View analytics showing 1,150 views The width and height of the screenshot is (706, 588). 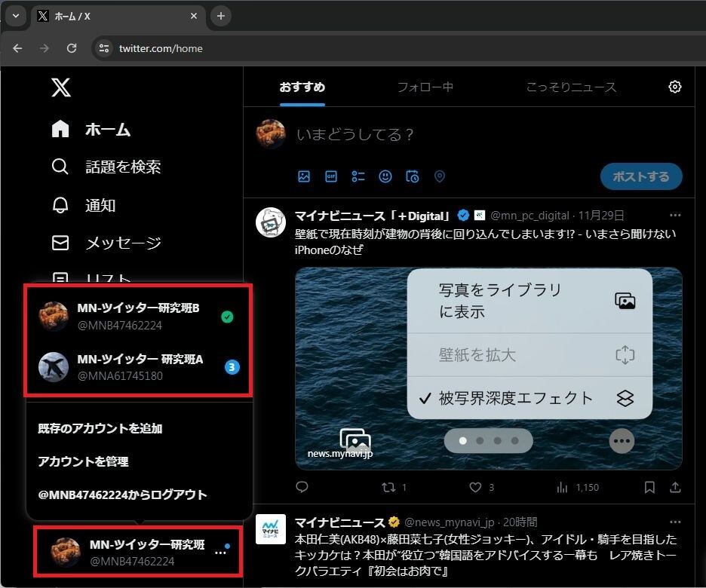point(578,487)
